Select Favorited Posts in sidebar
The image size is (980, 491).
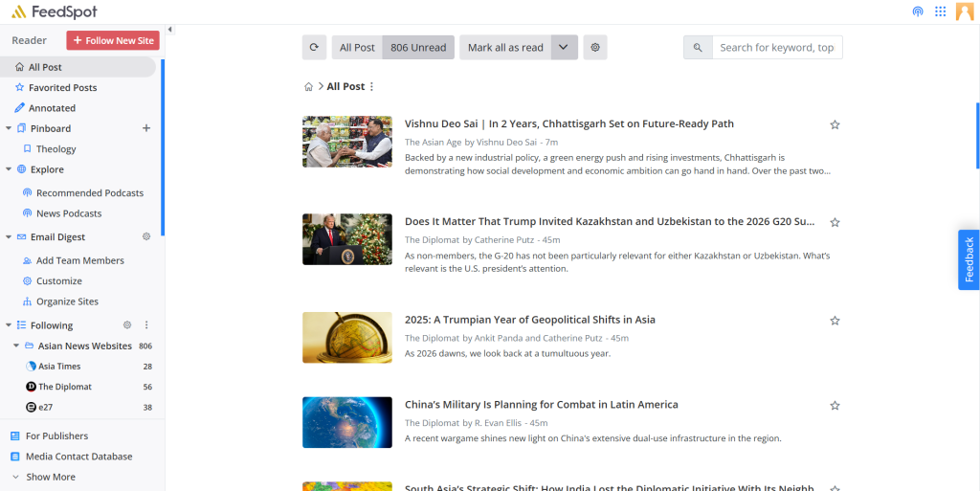(62, 87)
